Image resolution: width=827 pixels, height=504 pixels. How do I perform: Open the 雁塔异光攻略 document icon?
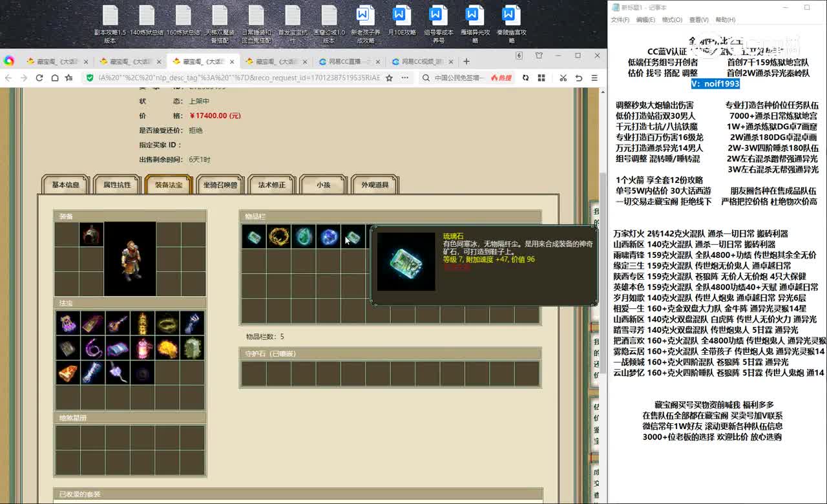[x=475, y=25]
